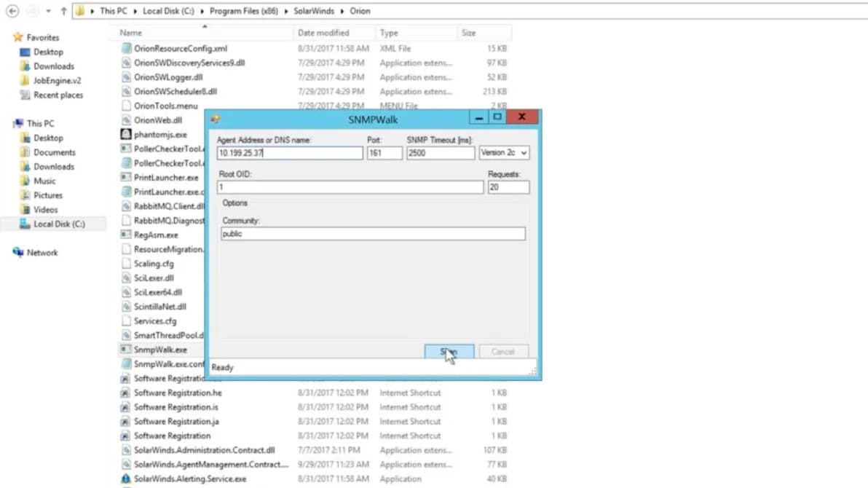This screenshot has height=488, width=868.
Task: Click the Requests input field
Action: (508, 187)
